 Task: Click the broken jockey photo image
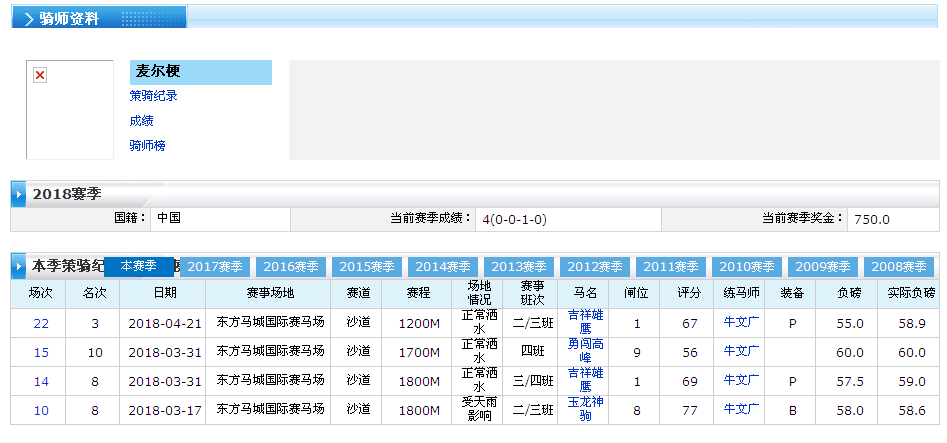[x=40, y=75]
